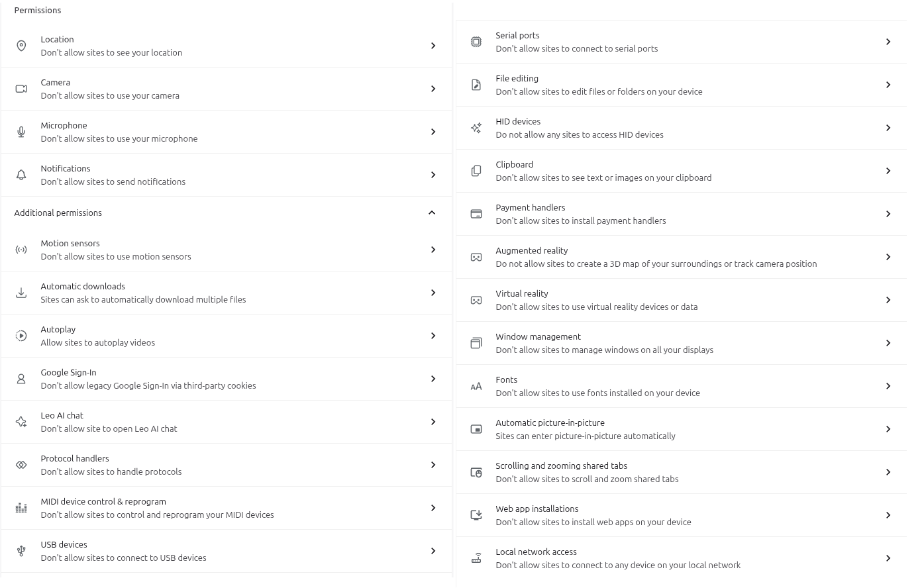The image size is (924, 588).
Task: Click the Leo AI chat icon
Action: click(x=21, y=422)
